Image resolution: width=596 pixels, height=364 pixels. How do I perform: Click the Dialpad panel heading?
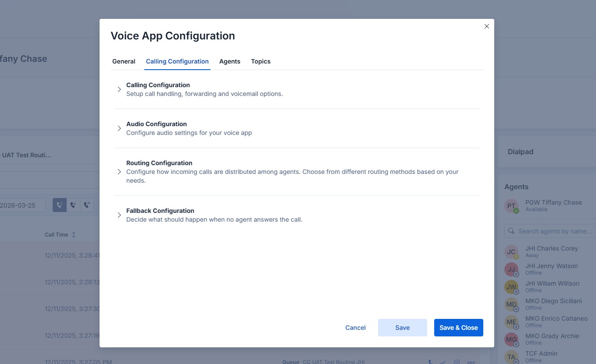point(521,152)
